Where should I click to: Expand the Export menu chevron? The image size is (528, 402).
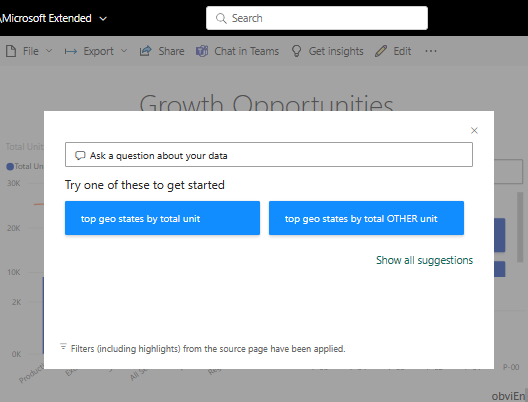pos(124,51)
